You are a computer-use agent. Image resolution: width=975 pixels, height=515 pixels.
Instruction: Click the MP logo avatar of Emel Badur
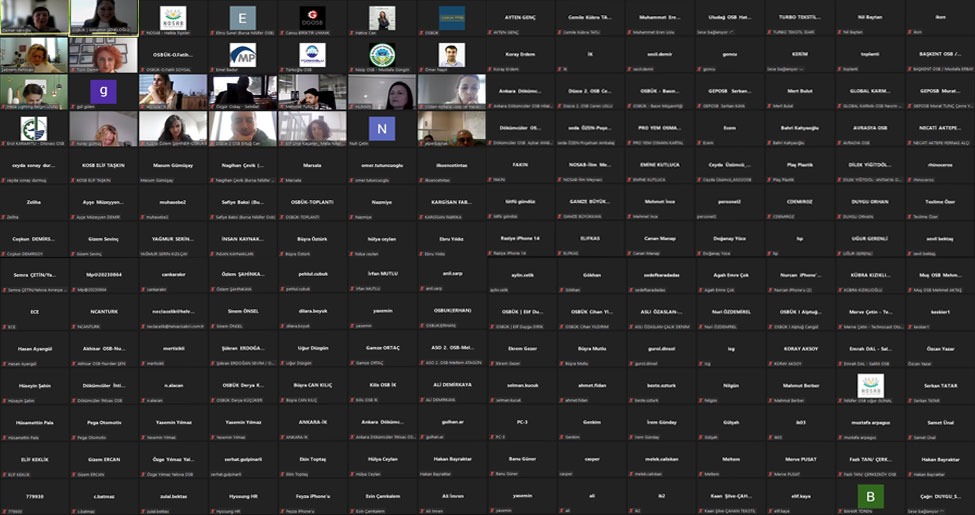(x=243, y=55)
